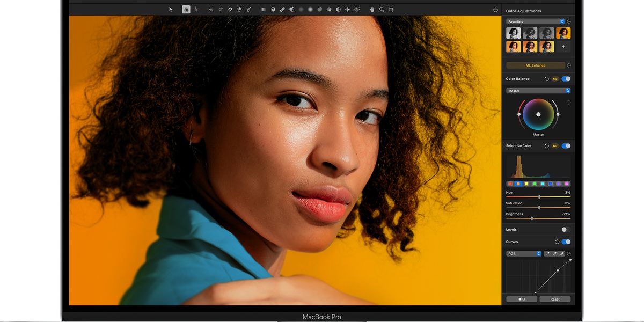The height and width of the screenshot is (322, 644).
Task: Select the red swatch in Selective Color
Action: pyautogui.click(x=510, y=184)
